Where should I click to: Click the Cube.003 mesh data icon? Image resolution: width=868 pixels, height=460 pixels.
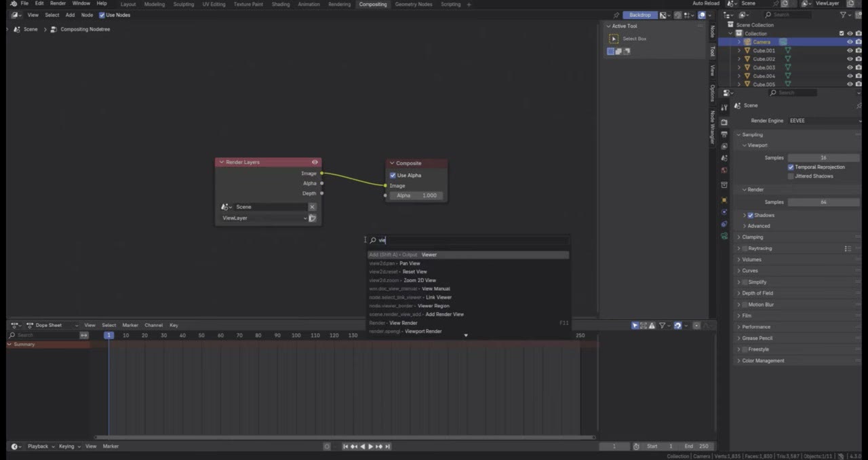click(x=788, y=67)
